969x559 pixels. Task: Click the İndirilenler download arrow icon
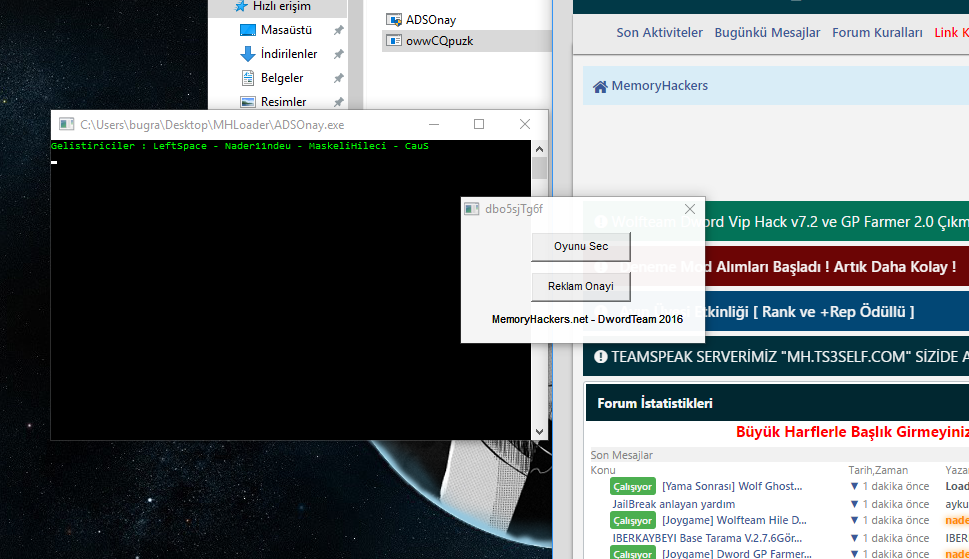[248, 54]
